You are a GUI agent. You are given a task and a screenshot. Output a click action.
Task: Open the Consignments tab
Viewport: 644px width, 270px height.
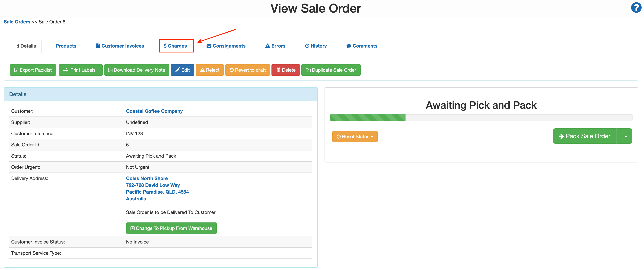[226, 46]
